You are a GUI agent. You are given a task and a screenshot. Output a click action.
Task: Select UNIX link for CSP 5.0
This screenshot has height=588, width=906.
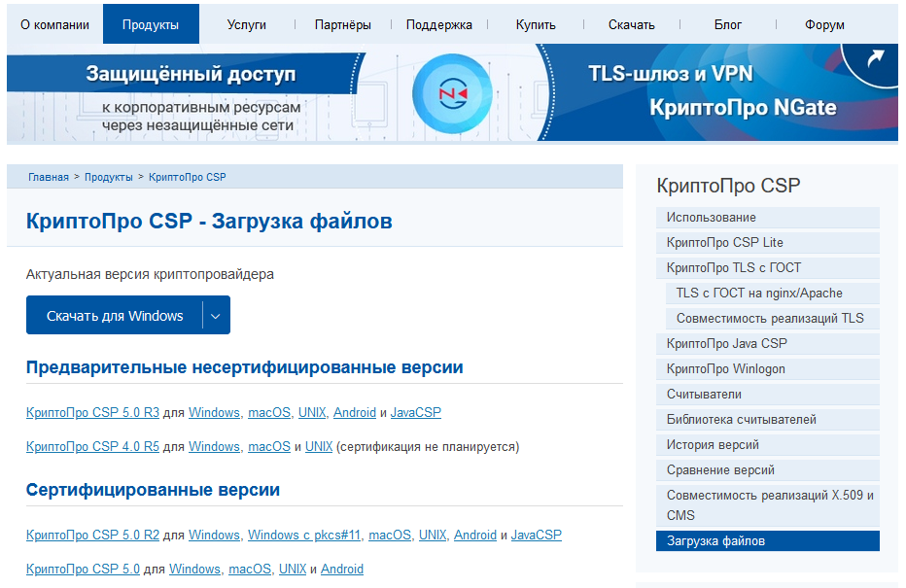(293, 569)
